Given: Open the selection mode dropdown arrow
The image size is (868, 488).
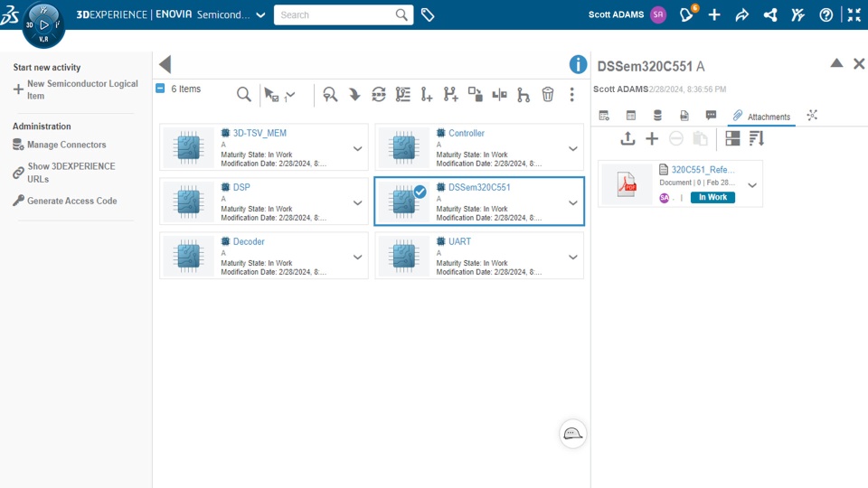Looking at the screenshot, I should point(291,95).
